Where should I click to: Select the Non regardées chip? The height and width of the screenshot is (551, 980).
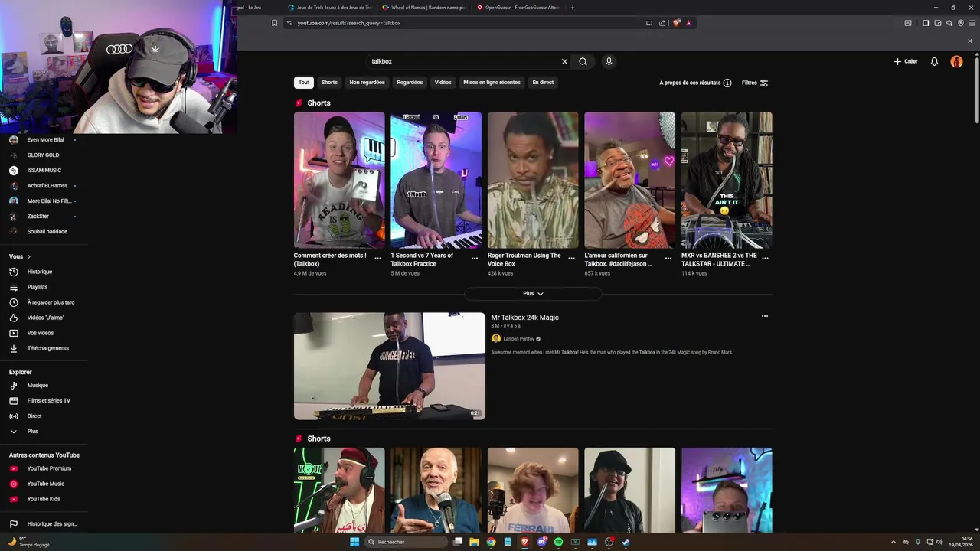click(x=367, y=83)
